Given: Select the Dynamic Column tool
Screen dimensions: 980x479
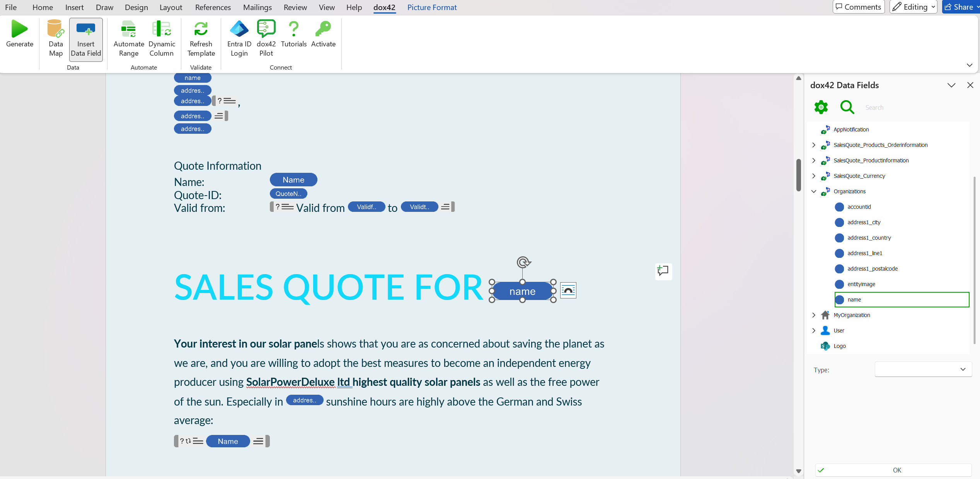Looking at the screenshot, I should tap(162, 39).
